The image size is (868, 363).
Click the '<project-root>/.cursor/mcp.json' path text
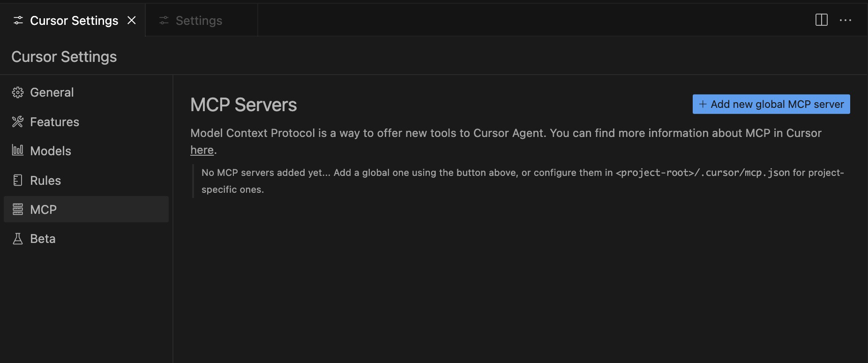coord(703,173)
